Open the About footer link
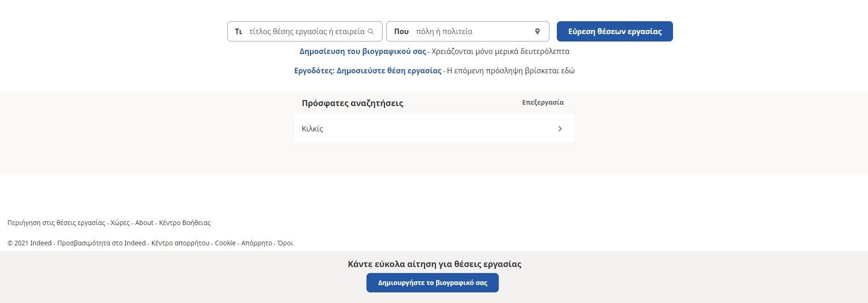The image size is (868, 303). 143,223
